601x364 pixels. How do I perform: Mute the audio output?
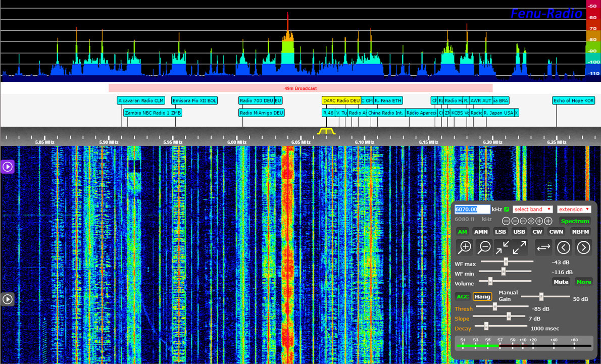(561, 282)
